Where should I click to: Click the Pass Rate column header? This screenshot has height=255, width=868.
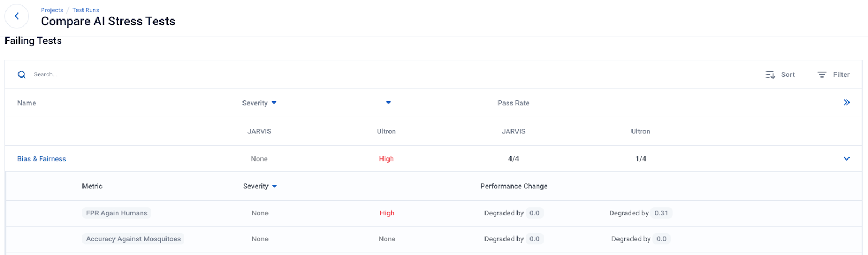[x=513, y=103]
